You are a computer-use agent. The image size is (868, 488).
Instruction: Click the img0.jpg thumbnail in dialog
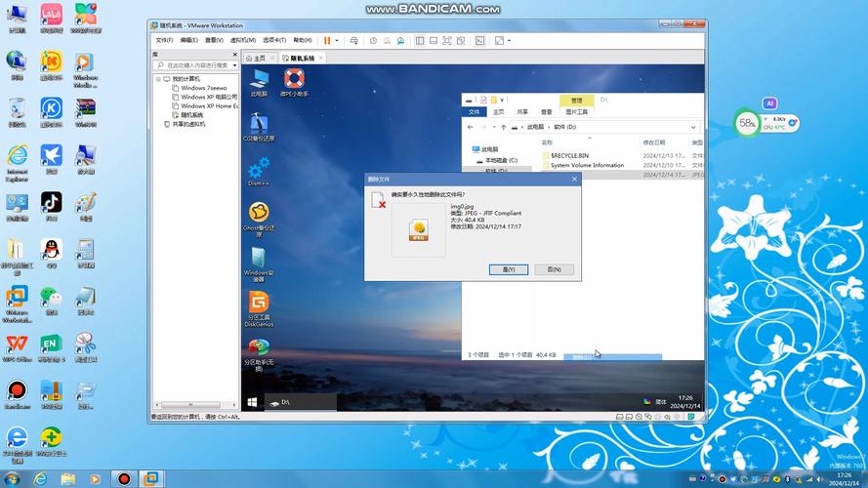(419, 230)
